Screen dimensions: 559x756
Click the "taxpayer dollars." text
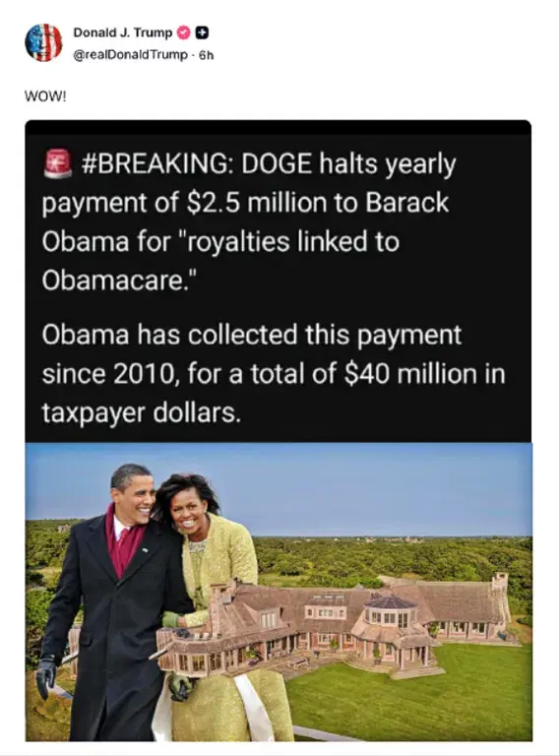141,412
